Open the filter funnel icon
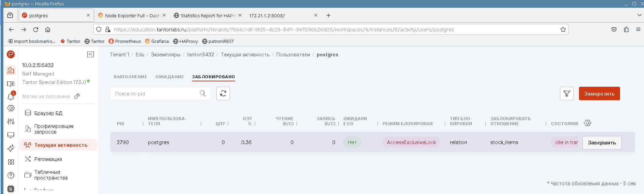Image resolution: width=644 pixels, height=194 pixels. click(566, 93)
